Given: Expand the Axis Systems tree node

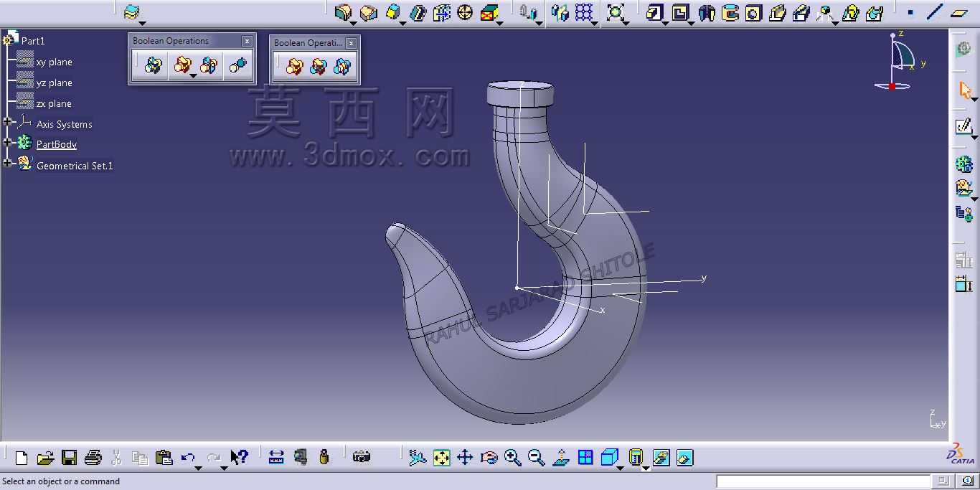Looking at the screenshot, I should [x=8, y=123].
